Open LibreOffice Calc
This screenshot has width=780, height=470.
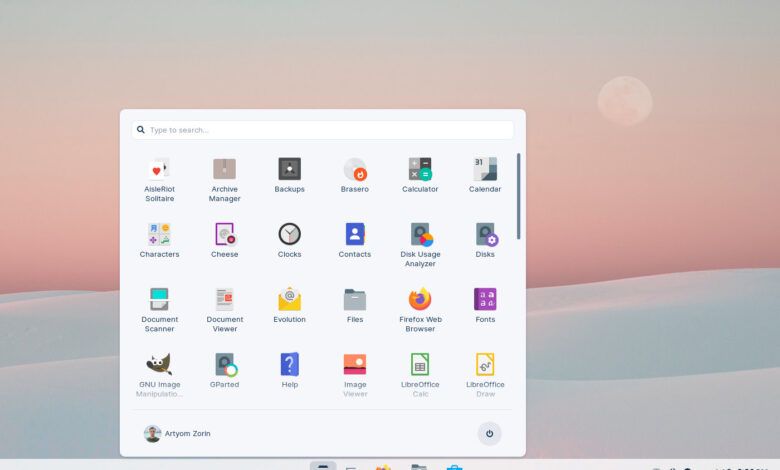pyautogui.click(x=420, y=375)
